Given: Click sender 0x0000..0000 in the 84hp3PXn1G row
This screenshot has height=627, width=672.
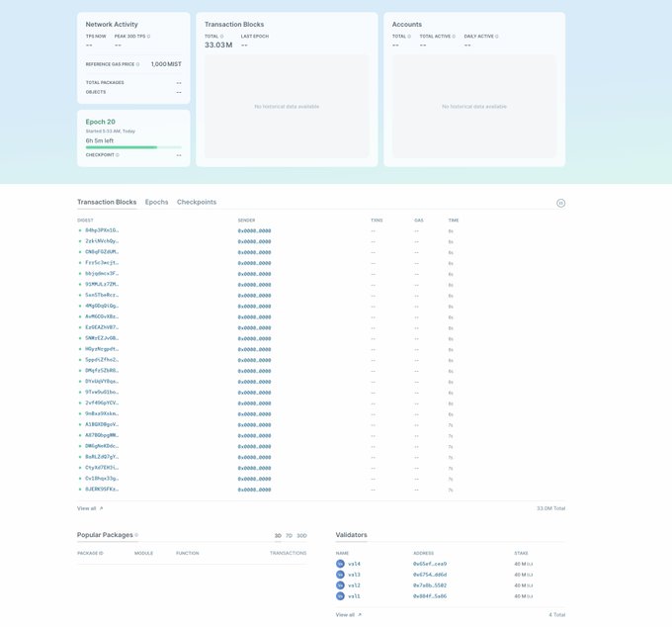Looking at the screenshot, I should click(x=255, y=231).
